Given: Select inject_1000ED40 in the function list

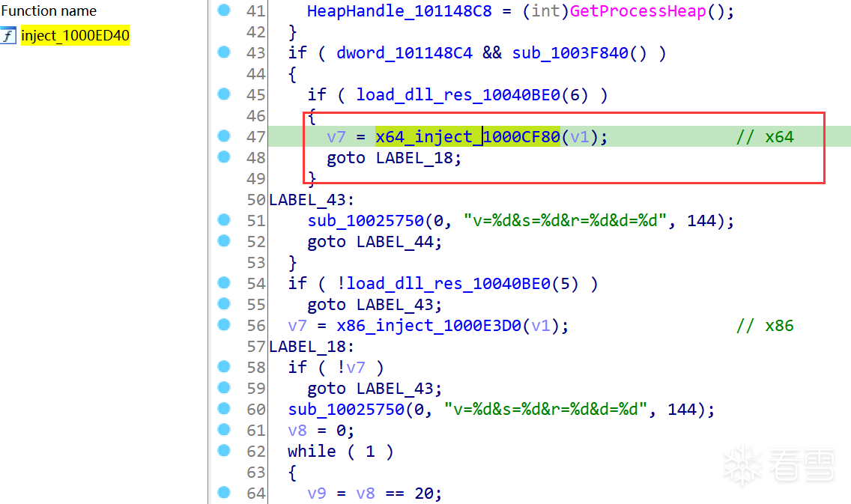Looking at the screenshot, I should tap(75, 36).
